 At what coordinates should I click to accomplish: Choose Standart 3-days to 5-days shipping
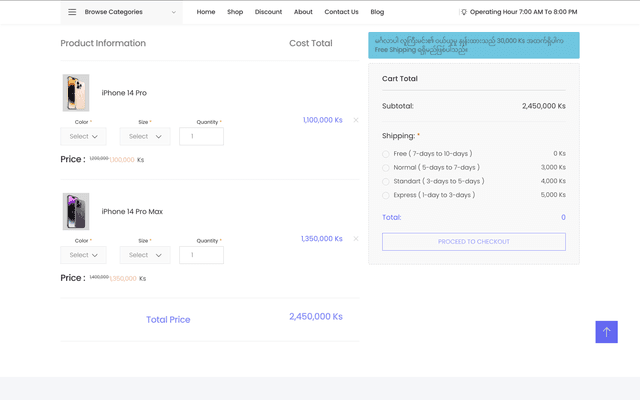[386, 182]
